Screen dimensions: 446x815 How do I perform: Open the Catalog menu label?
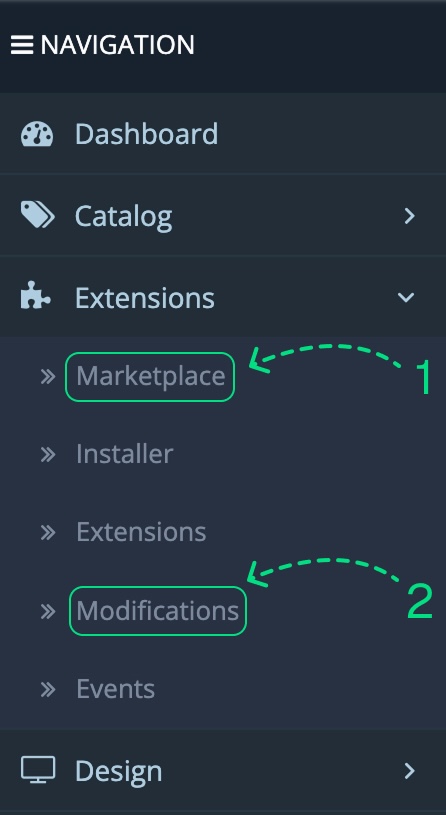123,216
